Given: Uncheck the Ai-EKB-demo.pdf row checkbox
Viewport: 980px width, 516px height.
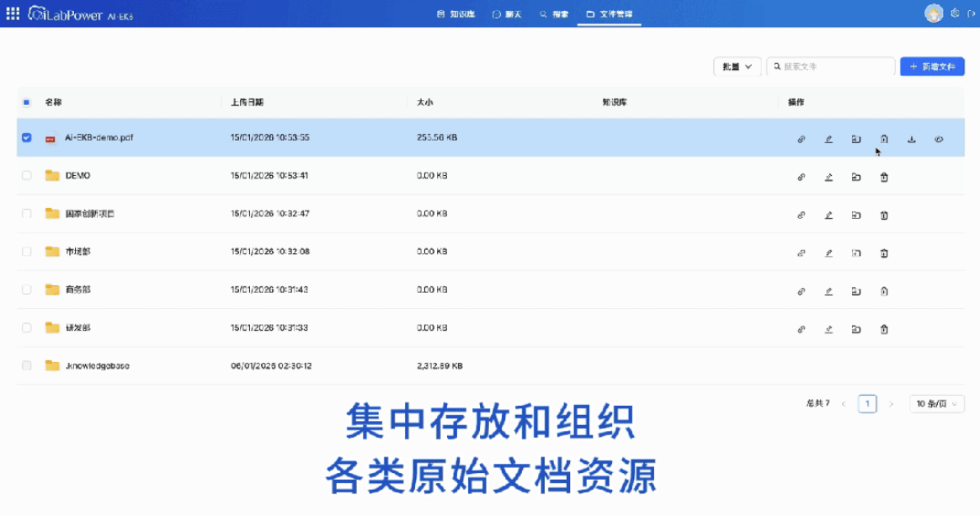Looking at the screenshot, I should 26,137.
